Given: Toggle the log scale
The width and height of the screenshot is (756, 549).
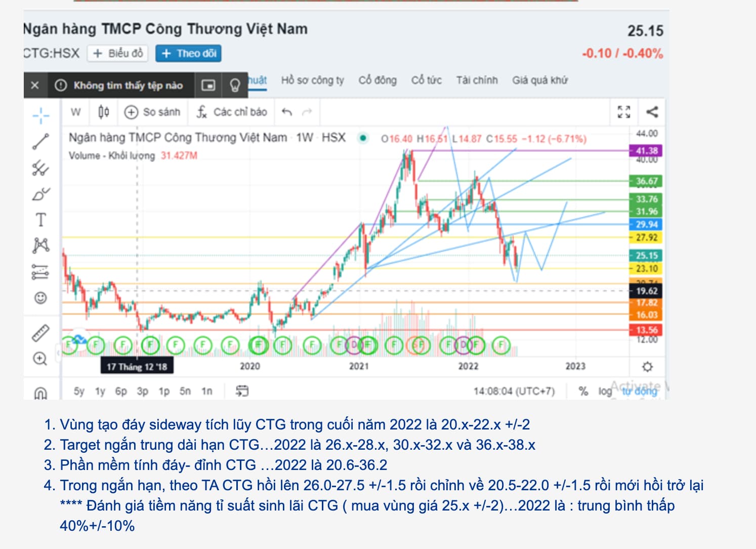Looking at the screenshot, I should click(605, 391).
